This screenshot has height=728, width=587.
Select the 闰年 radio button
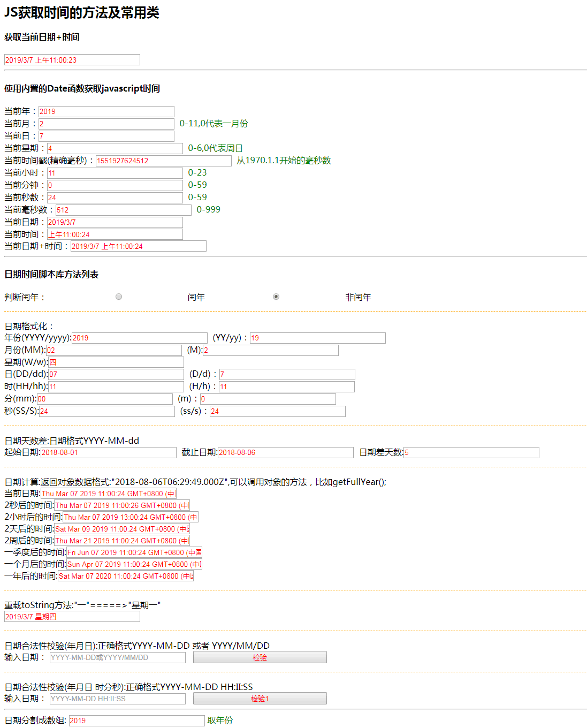[x=119, y=297]
